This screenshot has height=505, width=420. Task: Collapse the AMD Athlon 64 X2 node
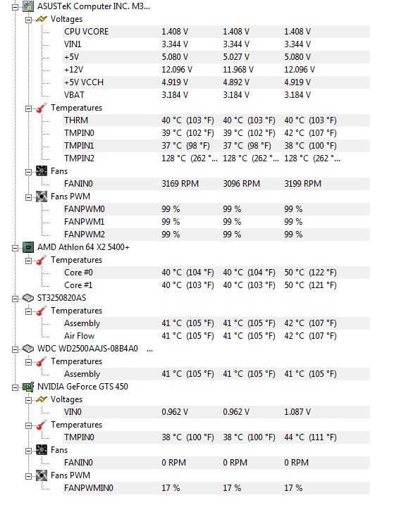pos(15,248)
